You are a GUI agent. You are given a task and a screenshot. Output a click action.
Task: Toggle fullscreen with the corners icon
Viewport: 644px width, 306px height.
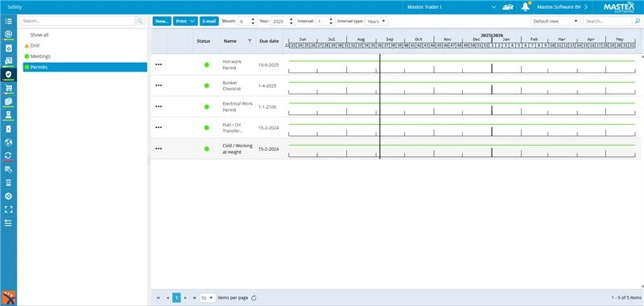[x=8, y=209]
